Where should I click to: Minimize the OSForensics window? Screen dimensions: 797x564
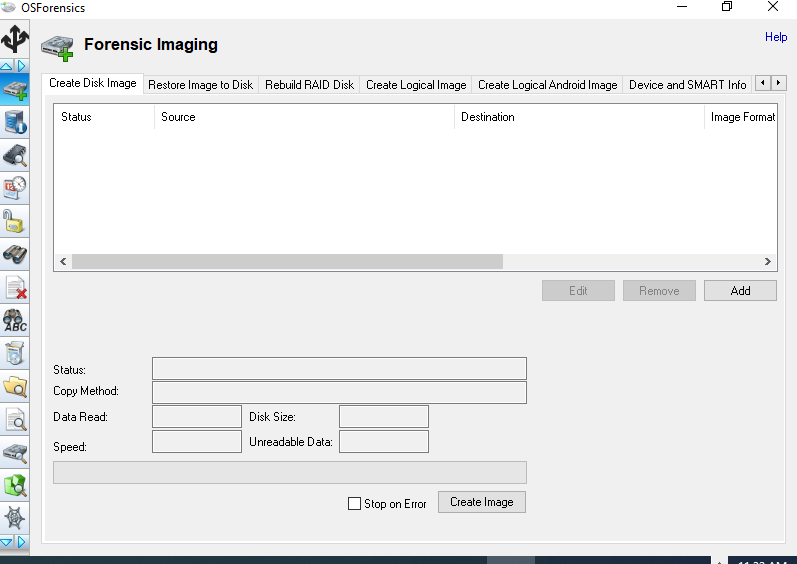682,7
